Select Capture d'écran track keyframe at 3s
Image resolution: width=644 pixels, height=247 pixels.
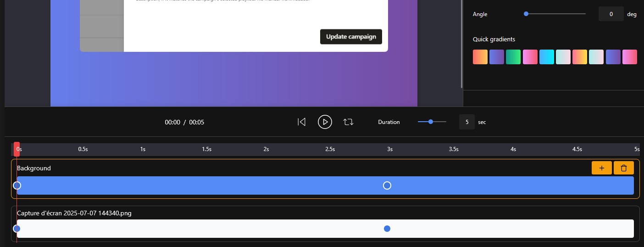pos(387,229)
